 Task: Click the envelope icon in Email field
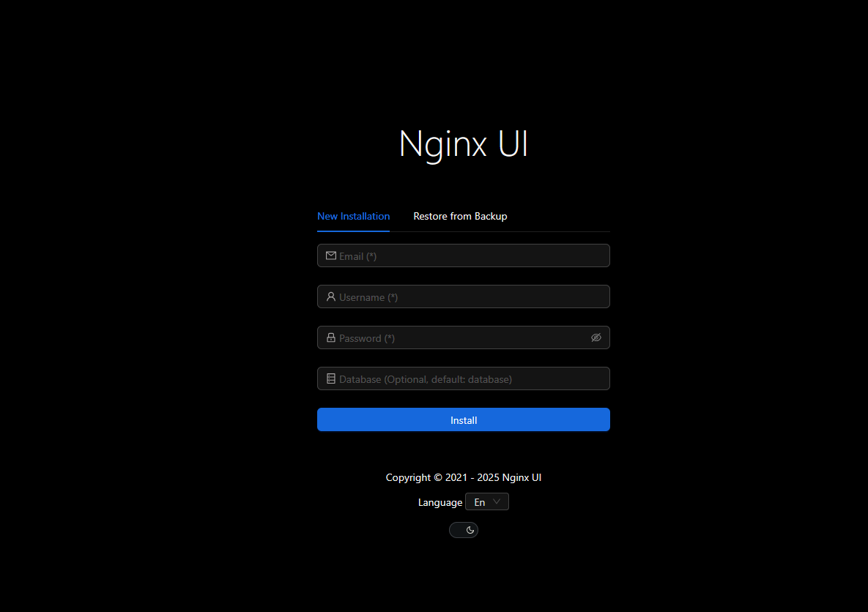pyautogui.click(x=331, y=255)
